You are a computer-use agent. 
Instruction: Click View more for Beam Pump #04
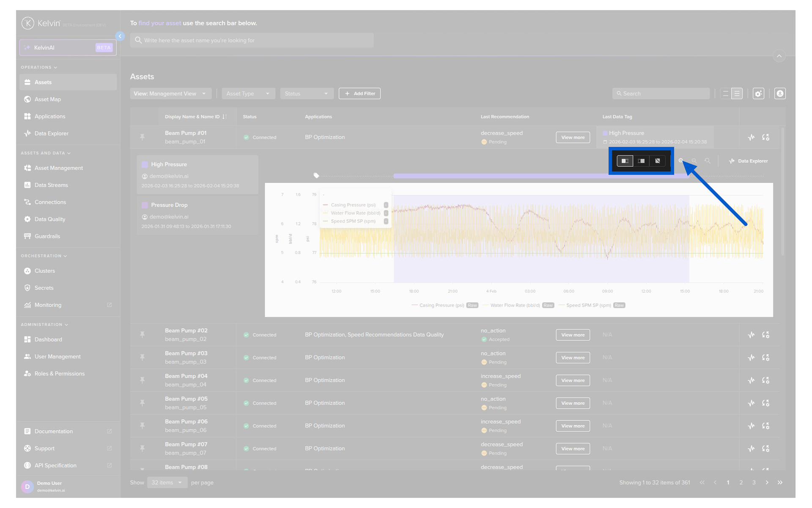[573, 381]
